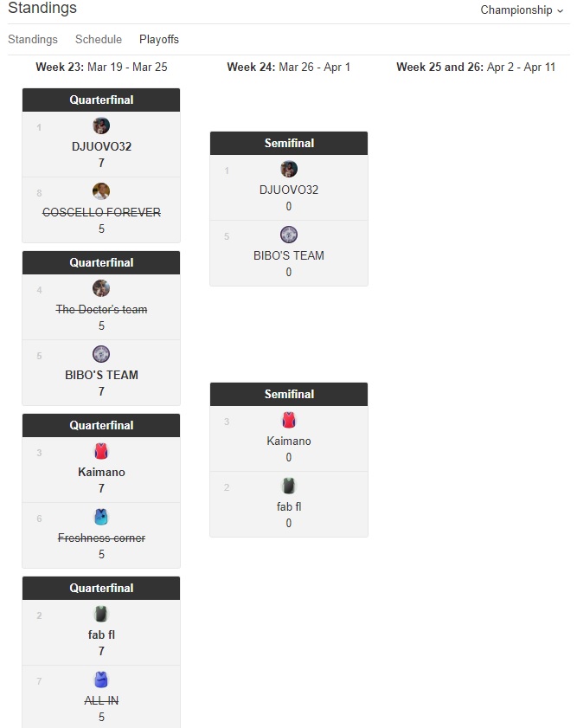The image size is (577, 728).
Task: Click Kaimano jersey icon in semifinal
Action: 289,420
